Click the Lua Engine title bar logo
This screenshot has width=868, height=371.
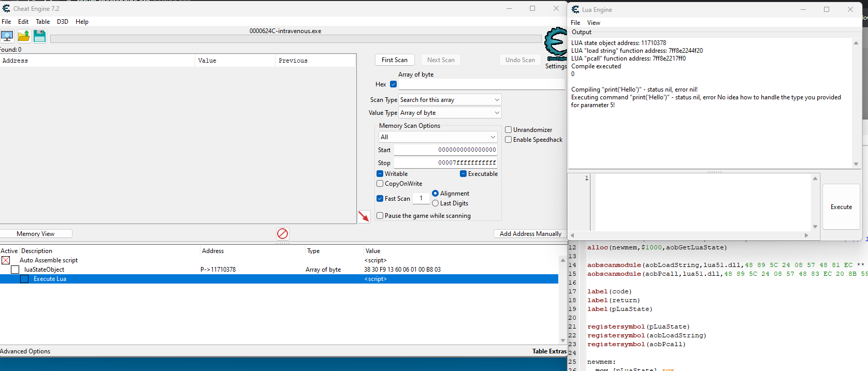[x=575, y=9]
